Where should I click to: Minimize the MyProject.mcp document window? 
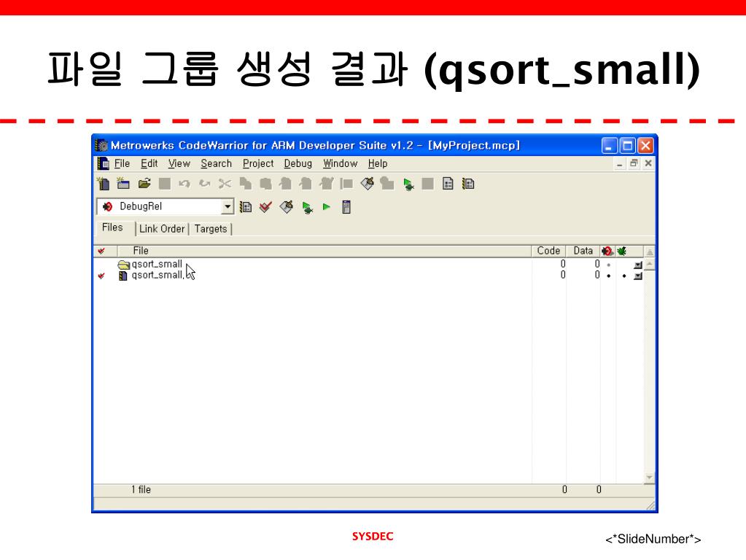[619, 163]
